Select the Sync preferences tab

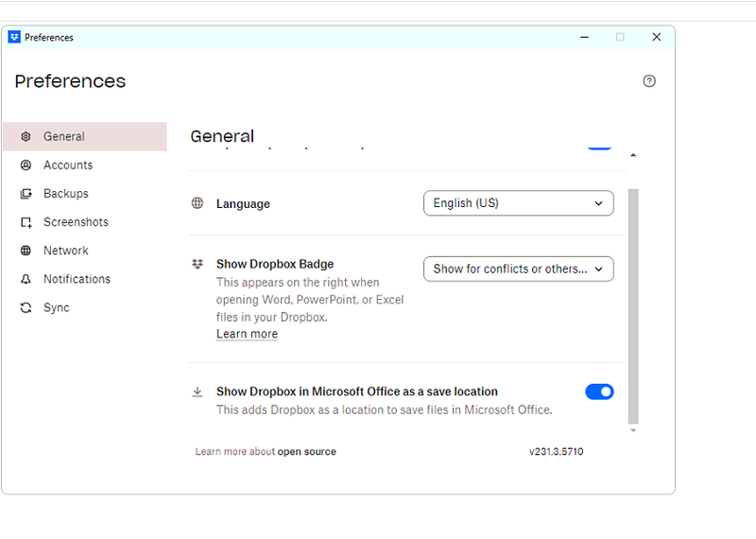pyautogui.click(x=57, y=307)
